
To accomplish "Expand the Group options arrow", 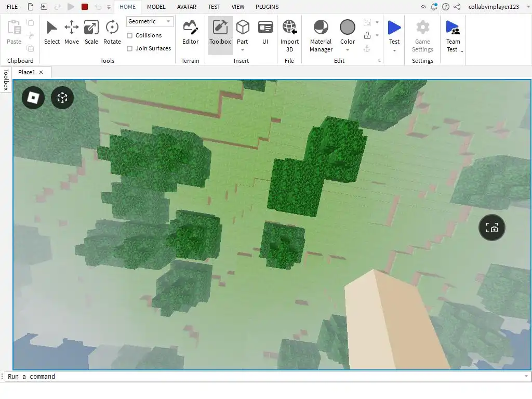I will pos(377,22).
